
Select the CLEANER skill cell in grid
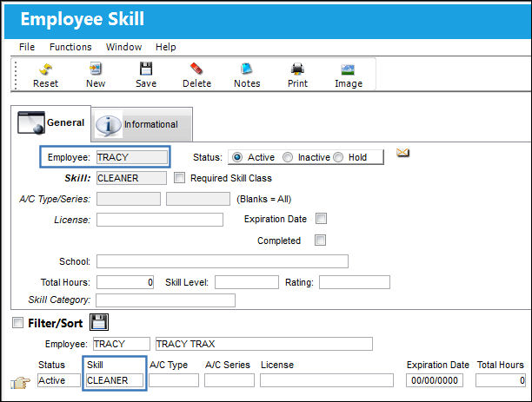115,380
